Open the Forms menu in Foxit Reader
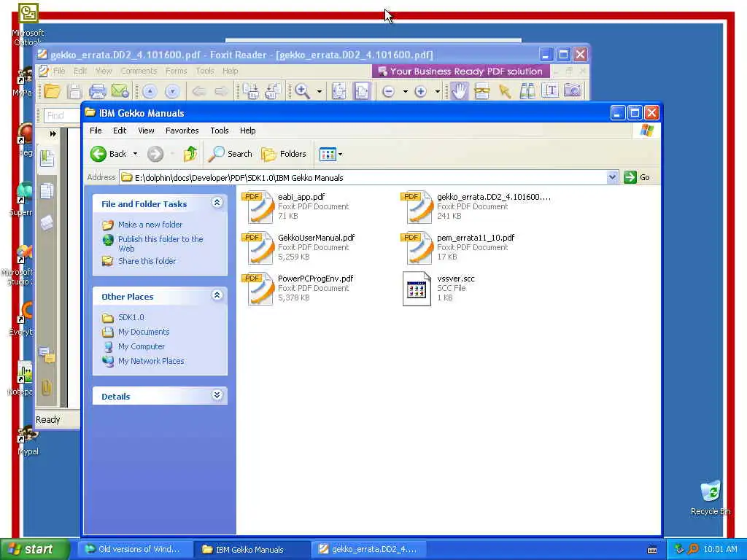Image resolution: width=747 pixels, height=560 pixels. pyautogui.click(x=177, y=71)
